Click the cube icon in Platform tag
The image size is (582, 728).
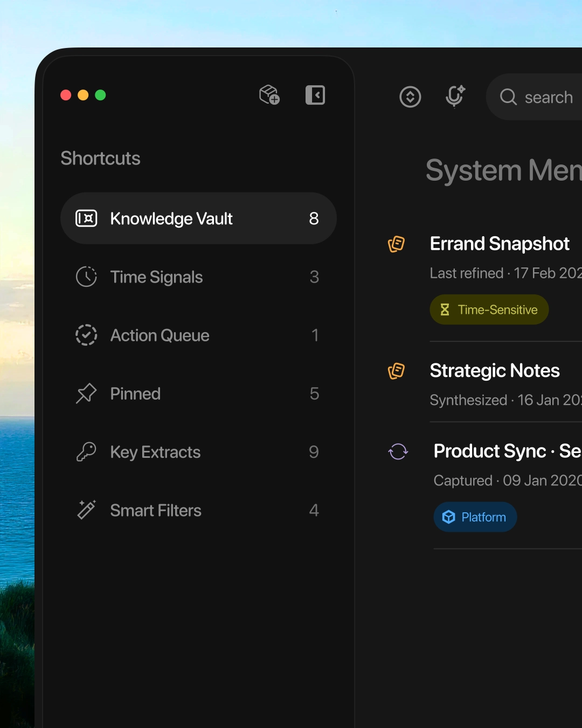449,517
